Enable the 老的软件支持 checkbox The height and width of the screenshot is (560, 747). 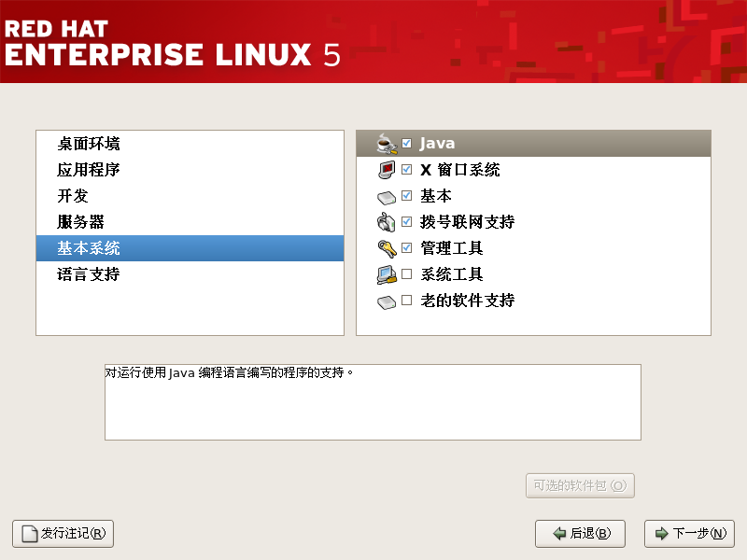(x=406, y=301)
